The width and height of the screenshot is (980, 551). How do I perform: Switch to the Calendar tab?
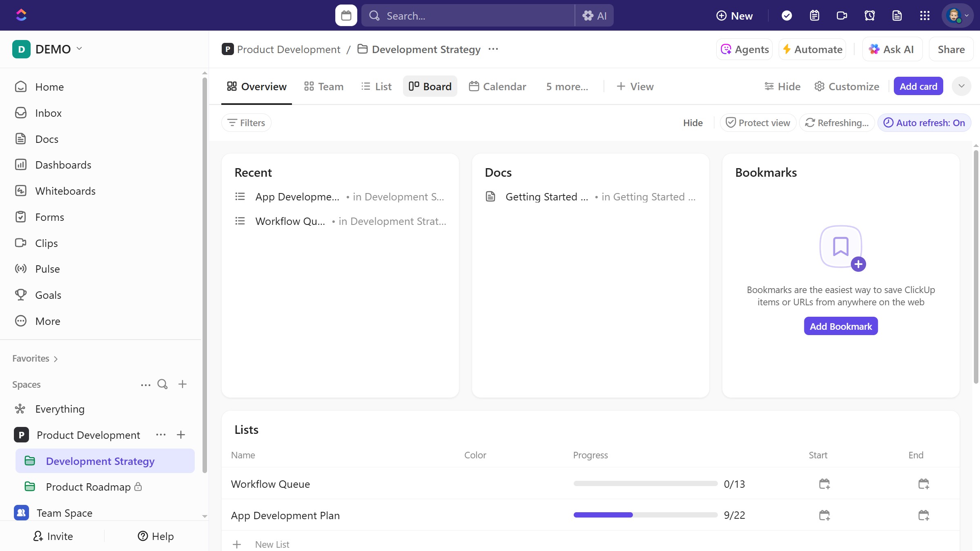point(498,87)
